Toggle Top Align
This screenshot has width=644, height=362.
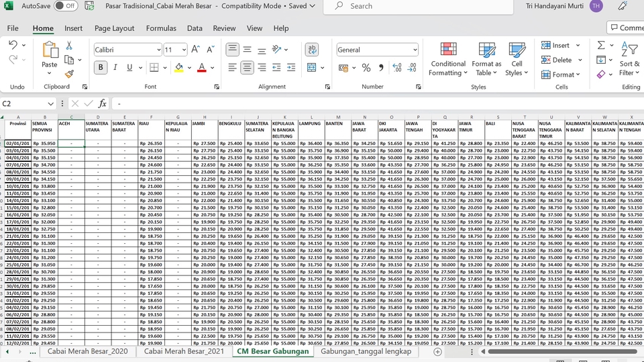click(233, 50)
